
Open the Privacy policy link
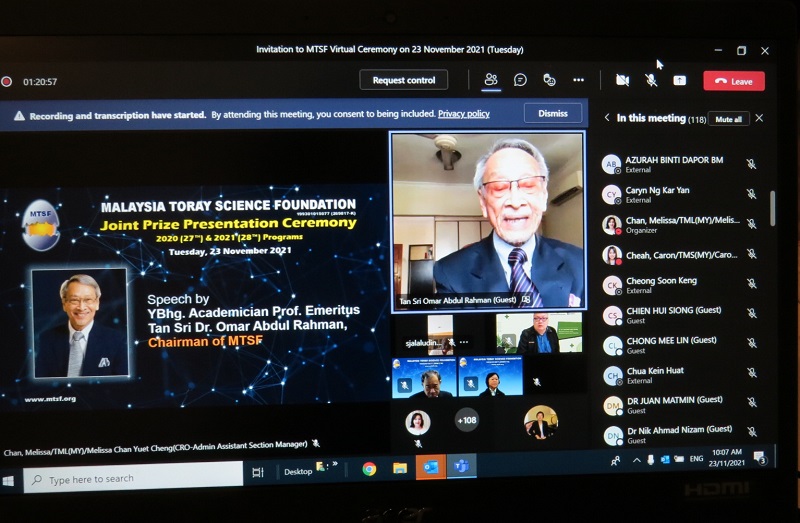point(464,114)
